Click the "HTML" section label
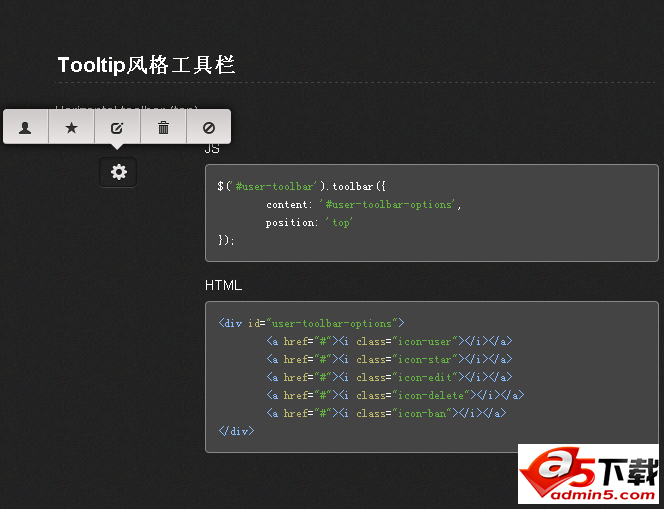This screenshot has height=509, width=664. tap(223, 285)
